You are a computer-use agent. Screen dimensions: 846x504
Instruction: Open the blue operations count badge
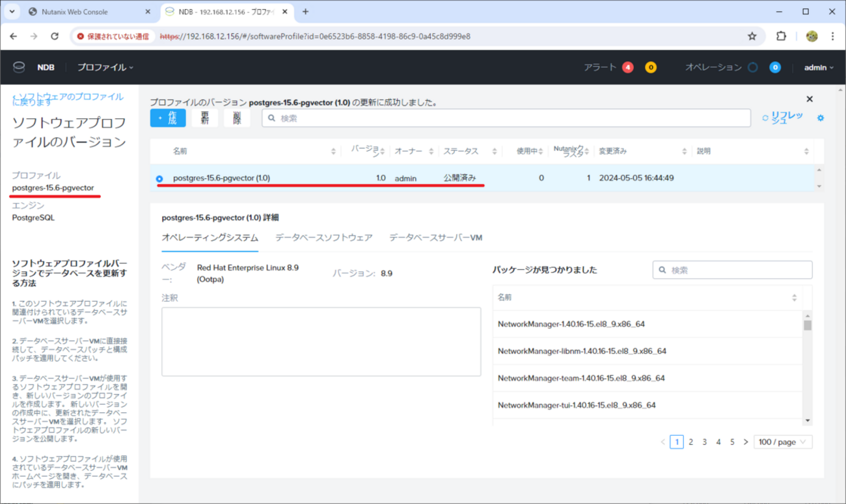coord(774,68)
